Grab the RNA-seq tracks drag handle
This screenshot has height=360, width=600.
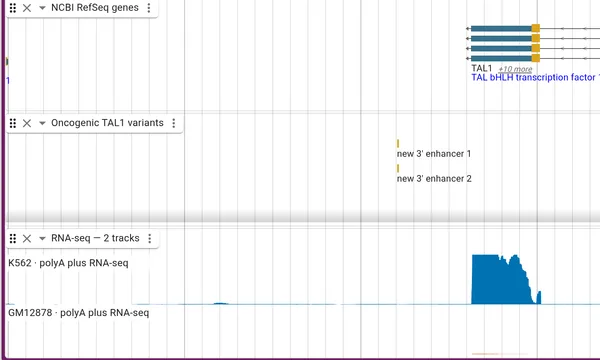[13, 238]
